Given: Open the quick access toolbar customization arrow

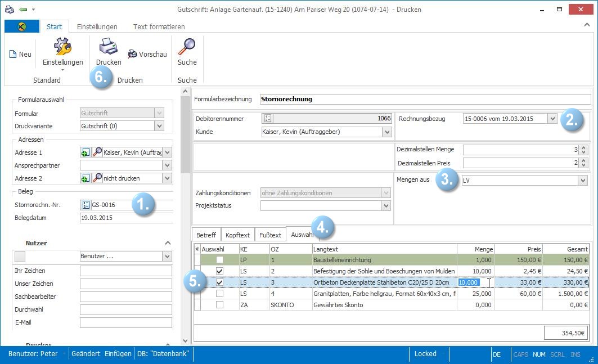Looking at the screenshot, I should [x=34, y=9].
